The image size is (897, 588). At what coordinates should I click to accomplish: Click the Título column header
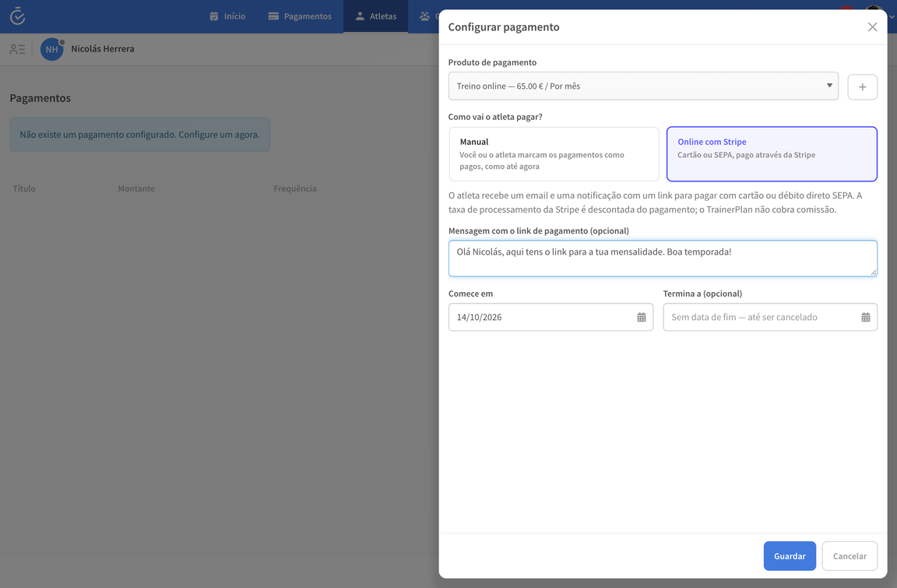24,188
